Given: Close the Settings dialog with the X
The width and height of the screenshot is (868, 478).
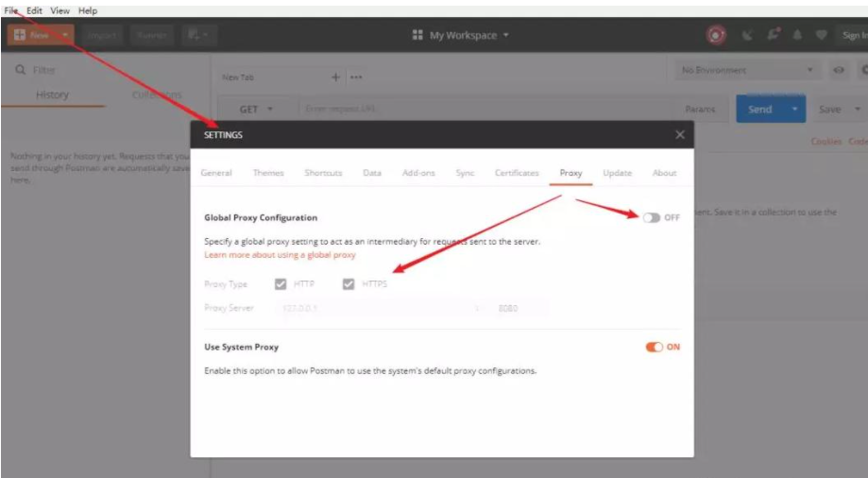Looking at the screenshot, I should (x=680, y=134).
